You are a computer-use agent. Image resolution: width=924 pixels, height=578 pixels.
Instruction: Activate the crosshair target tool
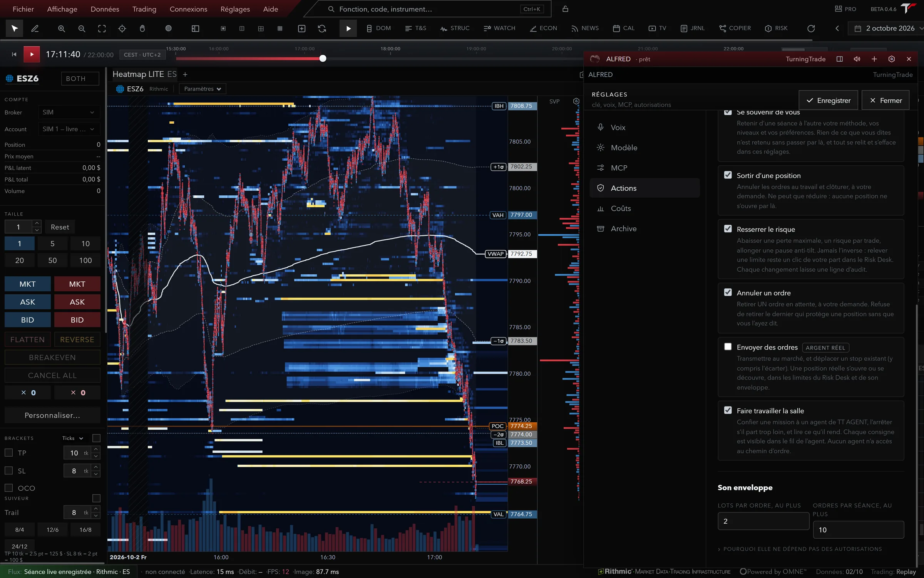(x=122, y=29)
